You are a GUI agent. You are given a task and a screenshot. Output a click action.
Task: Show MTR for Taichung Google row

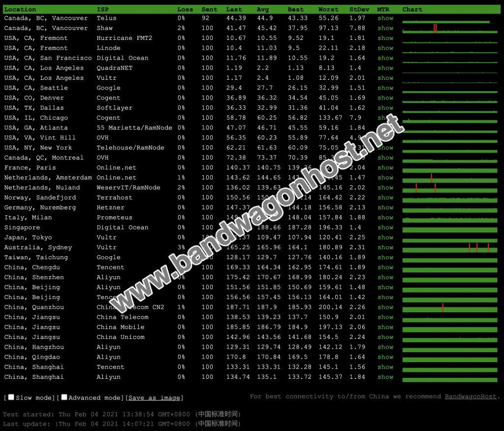[x=385, y=258]
